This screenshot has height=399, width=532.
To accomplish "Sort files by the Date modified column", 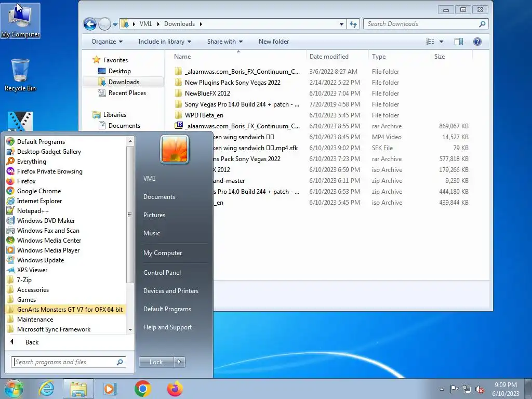I will [x=329, y=57].
